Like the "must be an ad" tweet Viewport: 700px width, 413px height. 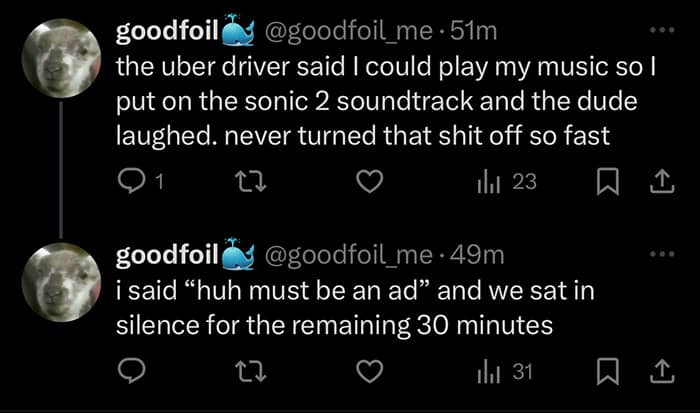pyautogui.click(x=371, y=372)
